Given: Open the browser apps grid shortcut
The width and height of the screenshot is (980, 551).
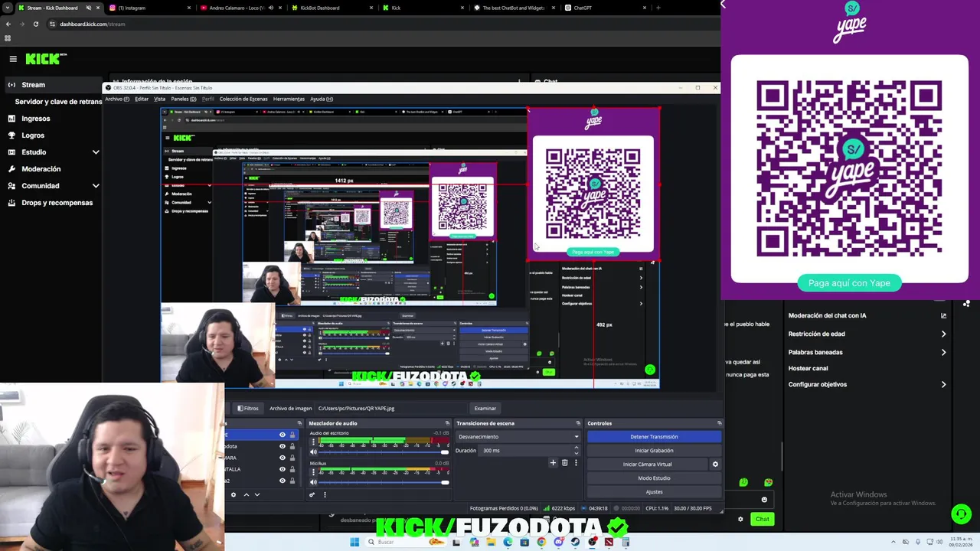Looking at the screenshot, I should click(x=8, y=38).
